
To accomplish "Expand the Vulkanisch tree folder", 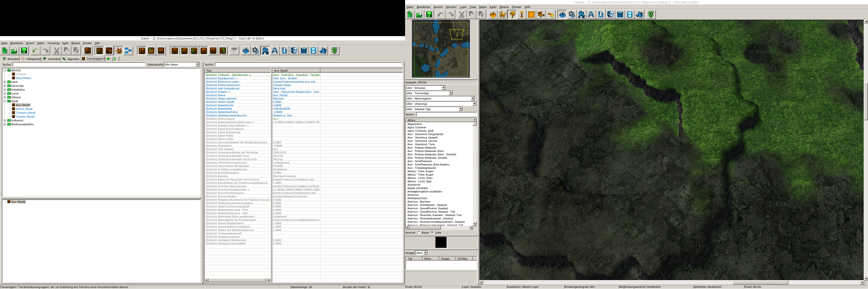I will [5, 120].
